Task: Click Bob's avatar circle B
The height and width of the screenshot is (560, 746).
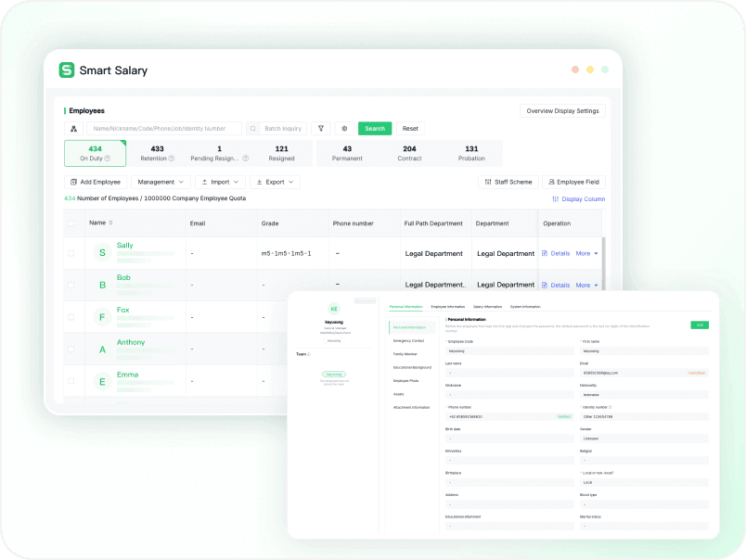Action: point(102,286)
